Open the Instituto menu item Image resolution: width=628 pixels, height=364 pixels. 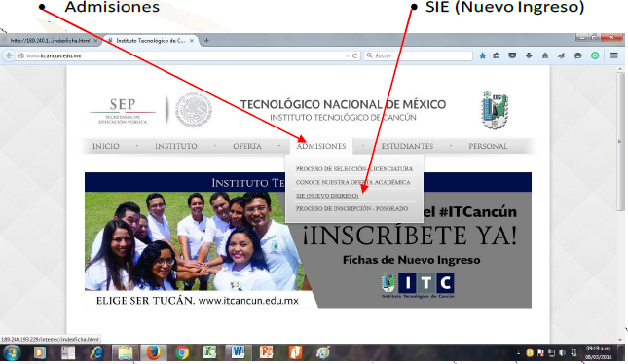[x=176, y=146]
